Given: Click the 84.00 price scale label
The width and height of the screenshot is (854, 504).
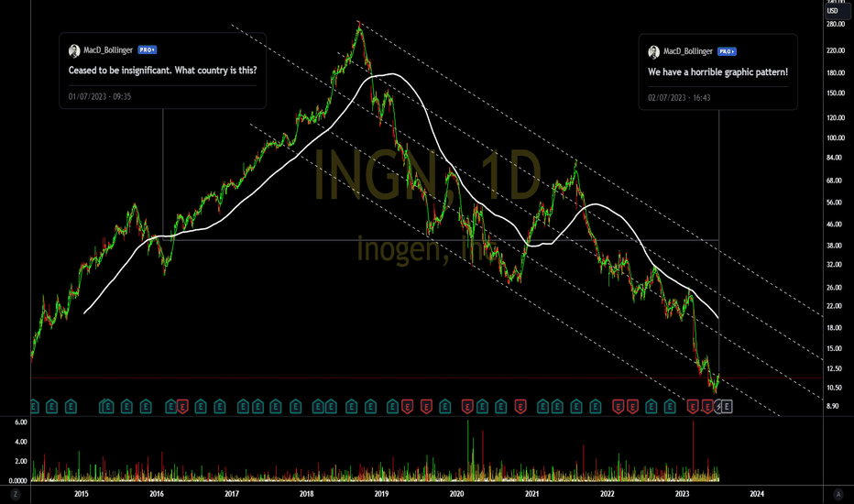Looking at the screenshot, I should [x=834, y=158].
